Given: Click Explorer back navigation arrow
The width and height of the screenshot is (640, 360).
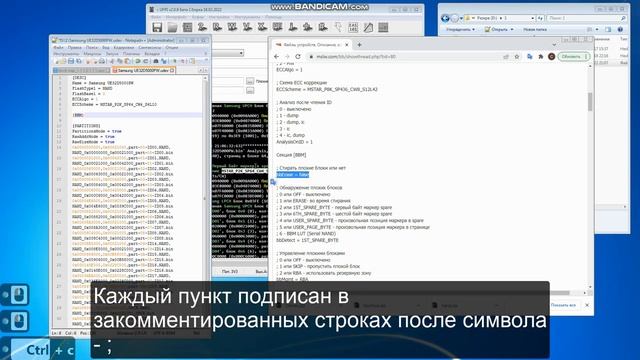Looking at the screenshot, I should coord(445,18).
